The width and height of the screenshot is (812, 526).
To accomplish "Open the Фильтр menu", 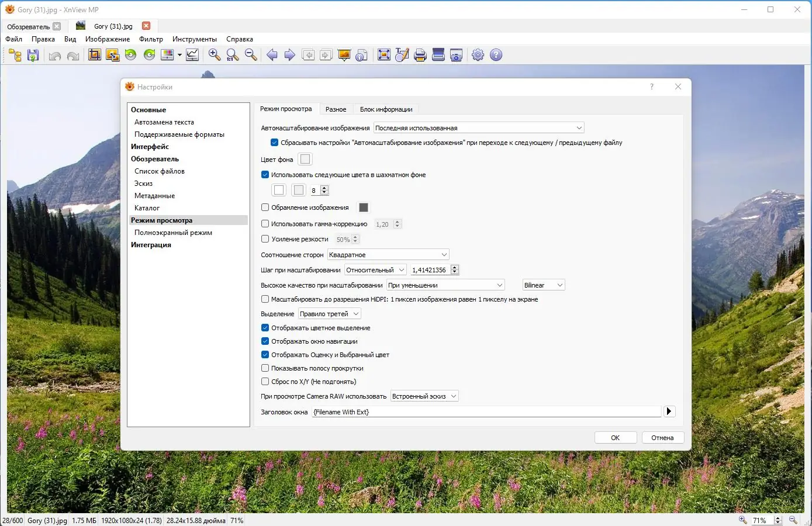I will point(151,39).
